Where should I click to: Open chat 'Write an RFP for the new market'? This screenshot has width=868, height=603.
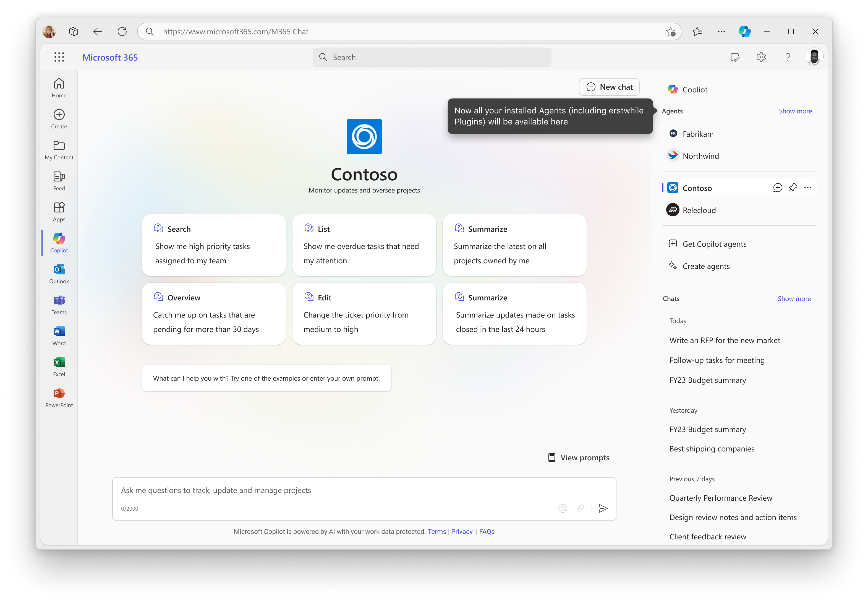tap(724, 340)
